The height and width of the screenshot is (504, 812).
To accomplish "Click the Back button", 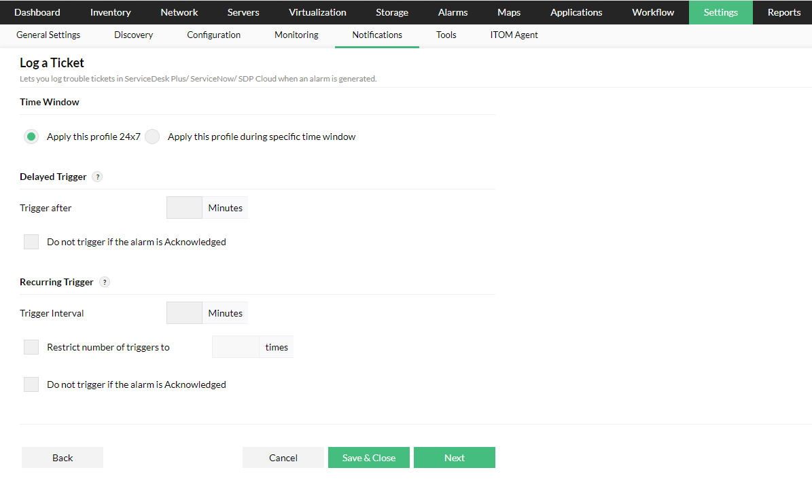I will (x=63, y=458).
